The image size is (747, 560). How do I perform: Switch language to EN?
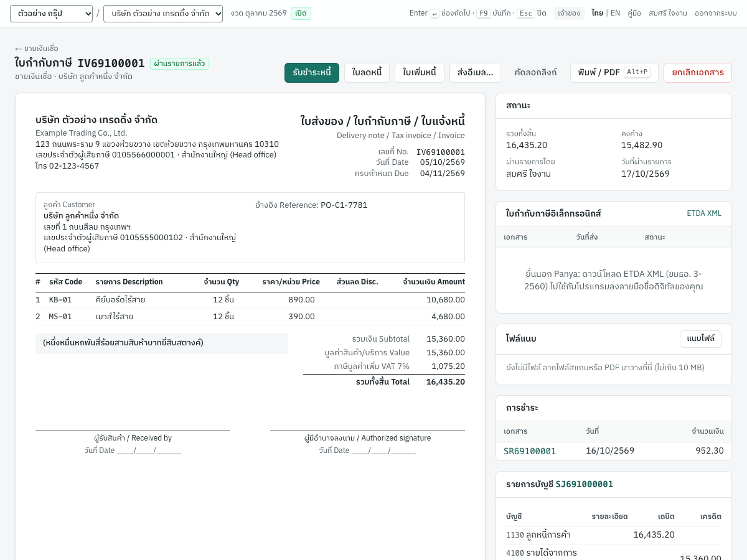coord(615,13)
